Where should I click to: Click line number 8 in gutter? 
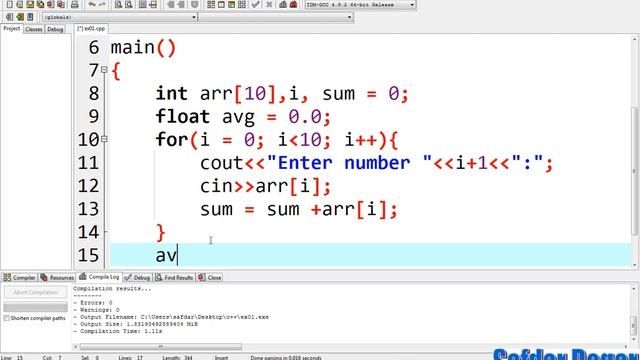[94, 93]
